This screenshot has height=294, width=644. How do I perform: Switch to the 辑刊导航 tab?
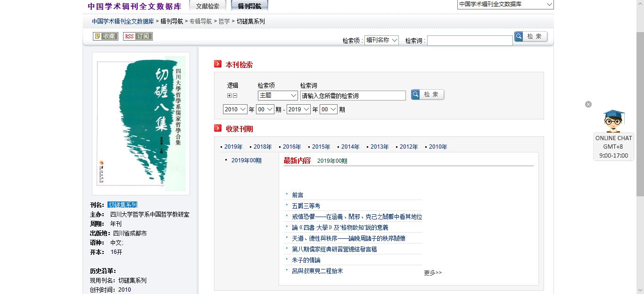coord(250,6)
